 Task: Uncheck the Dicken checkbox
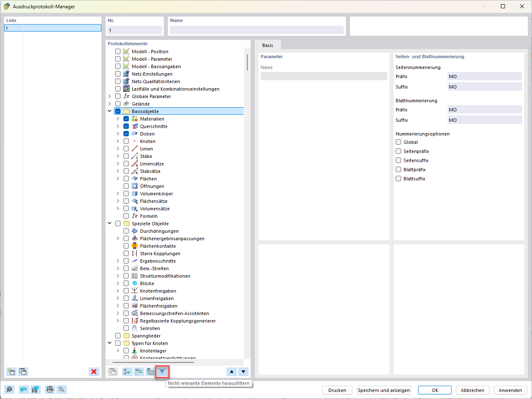pos(126,134)
